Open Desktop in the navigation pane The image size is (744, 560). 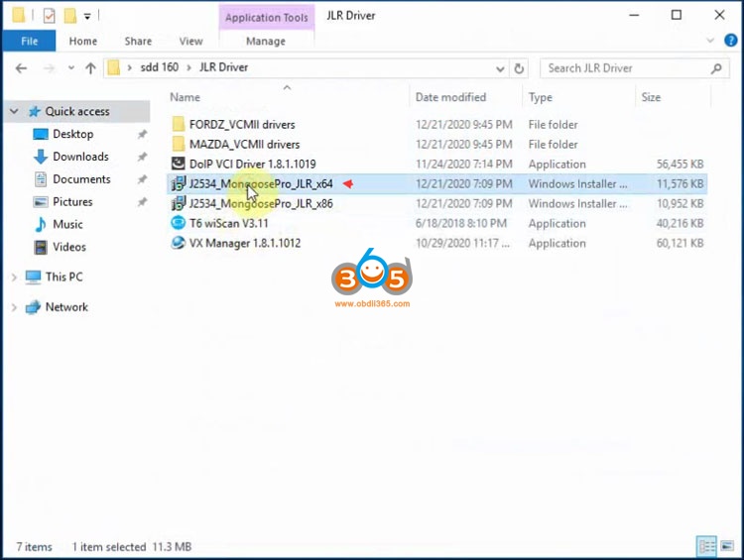(73, 134)
